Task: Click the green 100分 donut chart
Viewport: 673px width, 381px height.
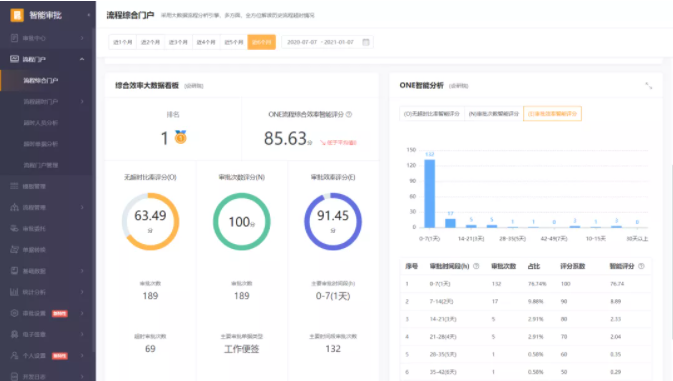Action: 242,221
